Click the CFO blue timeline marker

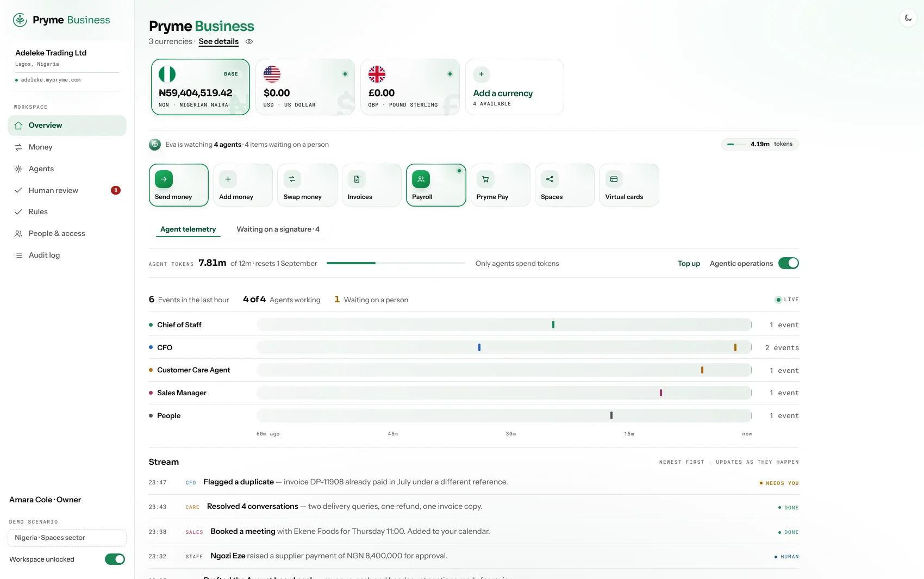tap(479, 347)
